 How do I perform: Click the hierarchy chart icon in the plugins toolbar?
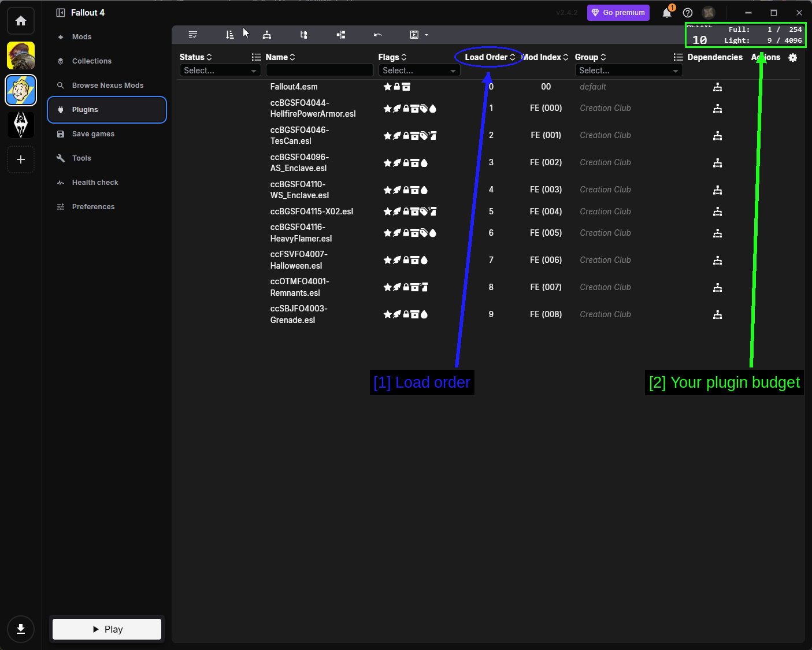point(267,35)
